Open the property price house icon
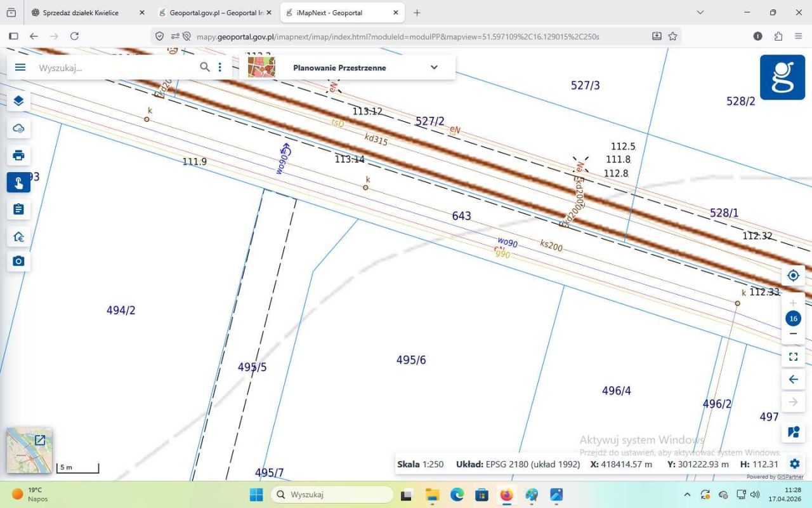 [18, 237]
